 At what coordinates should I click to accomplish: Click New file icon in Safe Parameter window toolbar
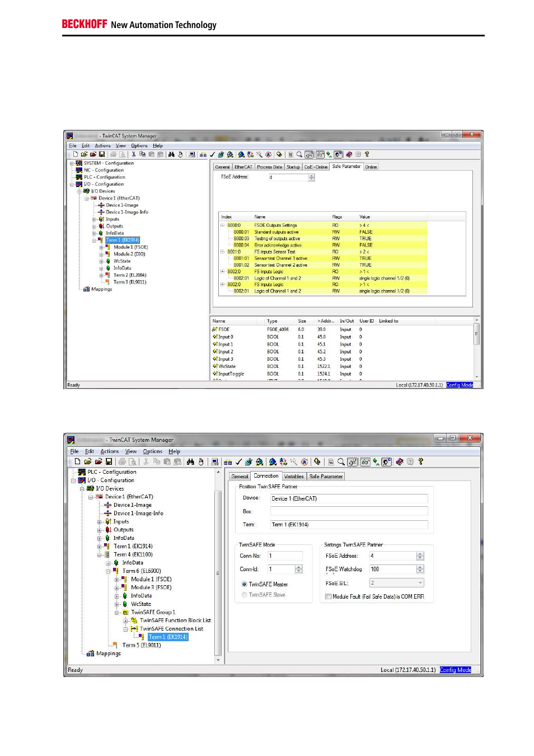click(x=76, y=154)
